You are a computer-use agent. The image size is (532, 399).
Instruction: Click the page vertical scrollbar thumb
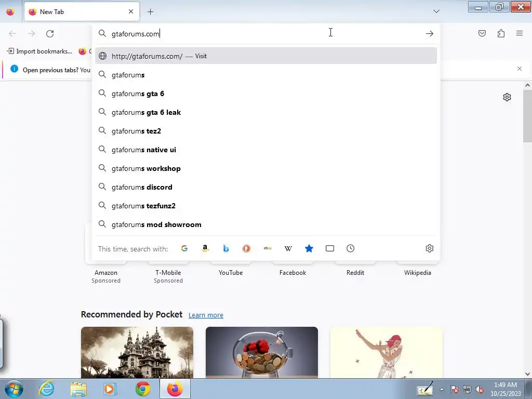pos(527,116)
